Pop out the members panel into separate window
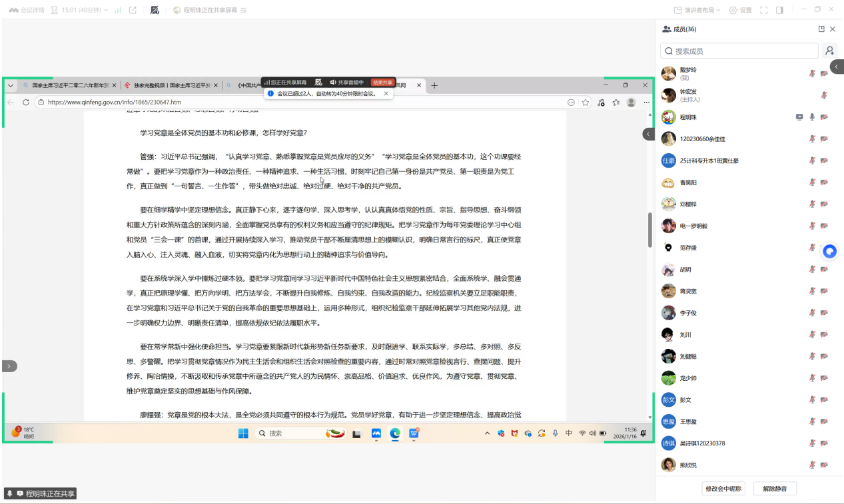844x504 pixels. 821,29
